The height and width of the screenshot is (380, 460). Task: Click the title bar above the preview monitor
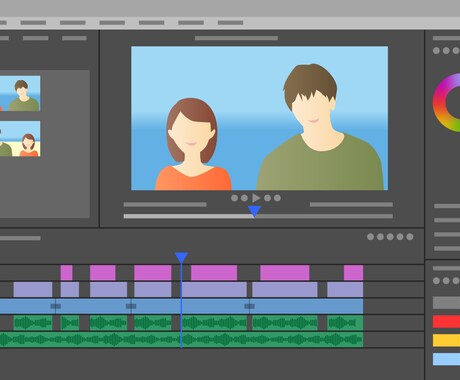coord(236,38)
